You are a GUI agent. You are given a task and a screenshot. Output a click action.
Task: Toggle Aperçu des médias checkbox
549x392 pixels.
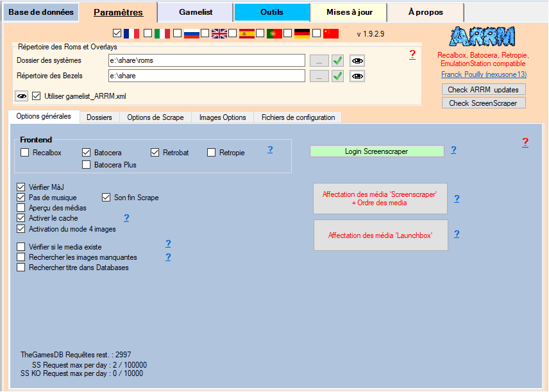coord(21,208)
